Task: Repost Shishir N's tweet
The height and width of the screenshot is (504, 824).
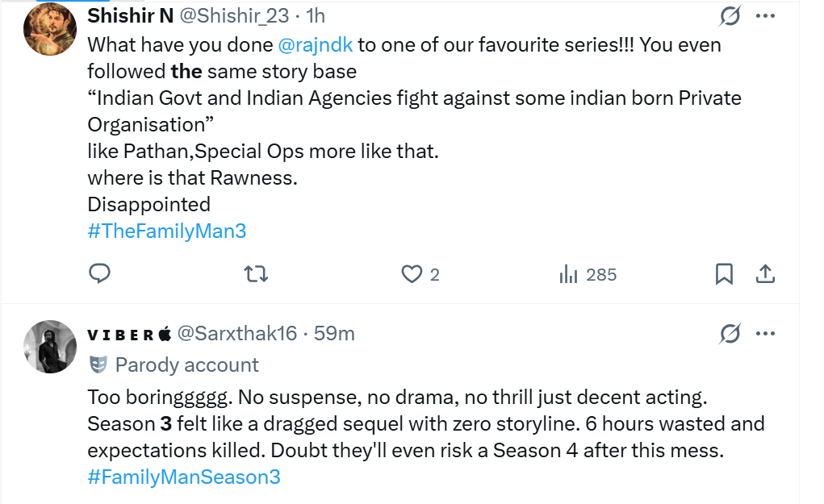Action: (256, 274)
